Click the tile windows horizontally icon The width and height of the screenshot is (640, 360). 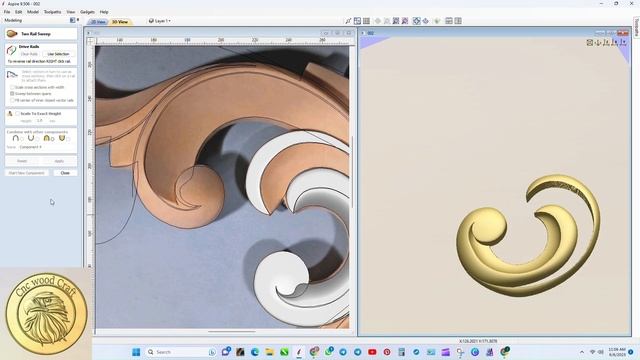tap(449, 21)
